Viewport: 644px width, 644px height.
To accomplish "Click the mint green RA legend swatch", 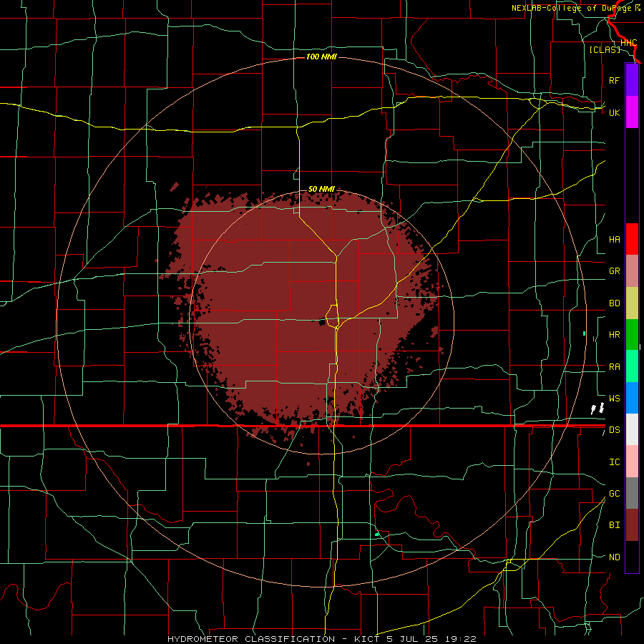I will click(x=632, y=366).
